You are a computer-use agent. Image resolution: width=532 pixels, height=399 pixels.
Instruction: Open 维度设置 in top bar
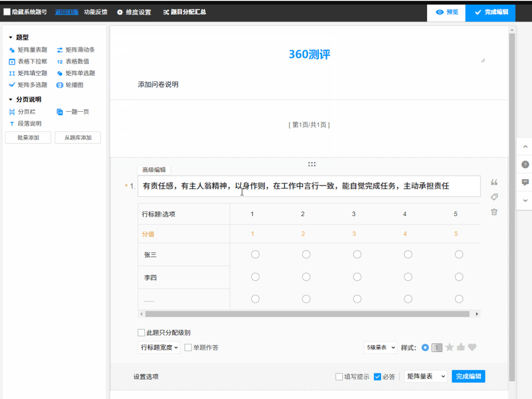(134, 12)
